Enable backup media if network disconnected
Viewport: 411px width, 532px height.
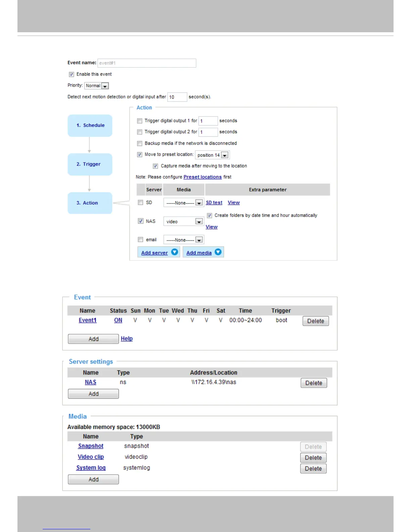[140, 143]
